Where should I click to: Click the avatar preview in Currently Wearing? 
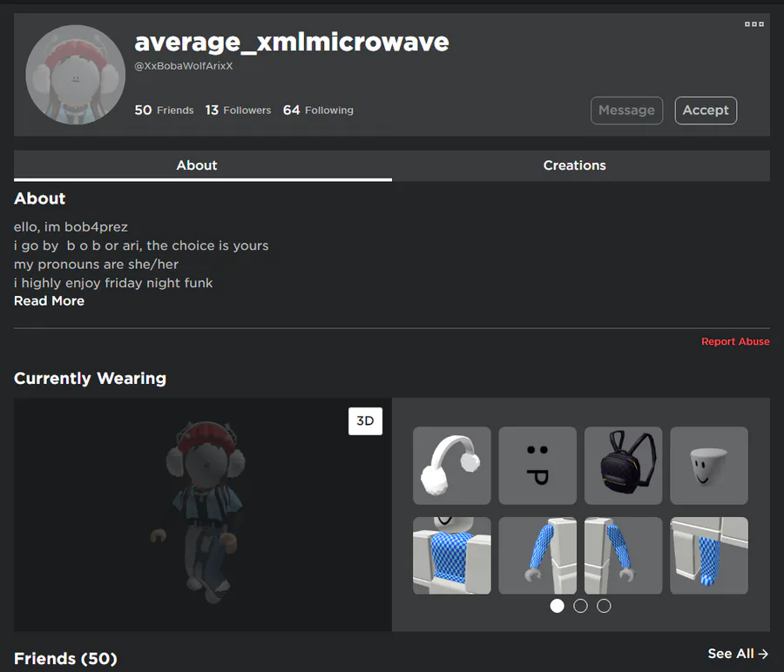click(203, 514)
